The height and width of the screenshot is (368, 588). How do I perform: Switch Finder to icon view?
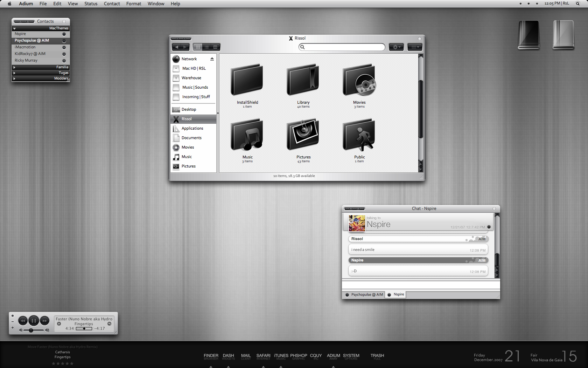click(x=198, y=47)
